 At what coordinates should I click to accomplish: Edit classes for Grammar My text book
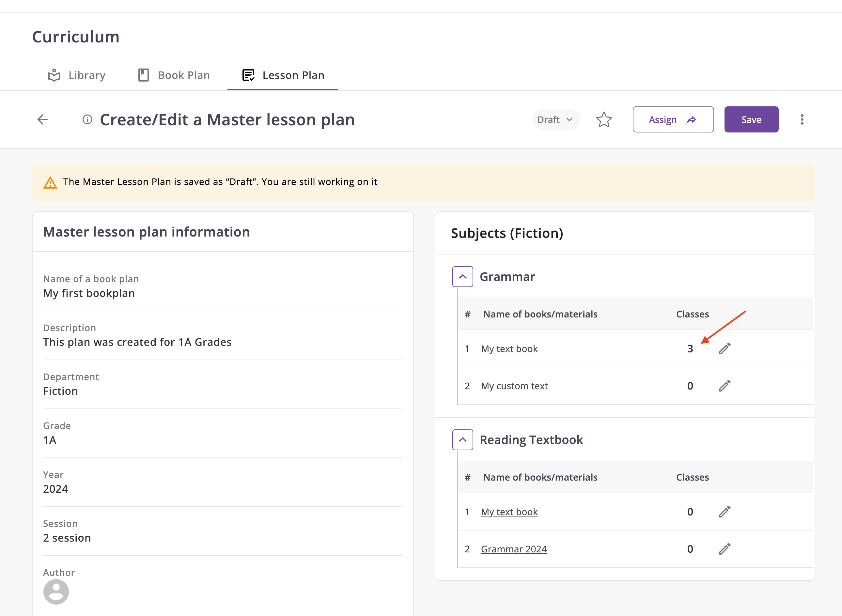coord(724,349)
